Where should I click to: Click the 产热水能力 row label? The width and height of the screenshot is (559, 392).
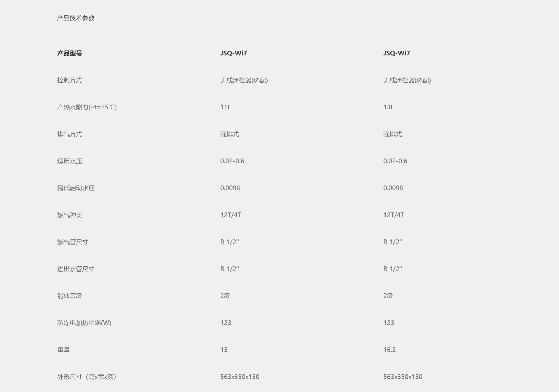[87, 107]
